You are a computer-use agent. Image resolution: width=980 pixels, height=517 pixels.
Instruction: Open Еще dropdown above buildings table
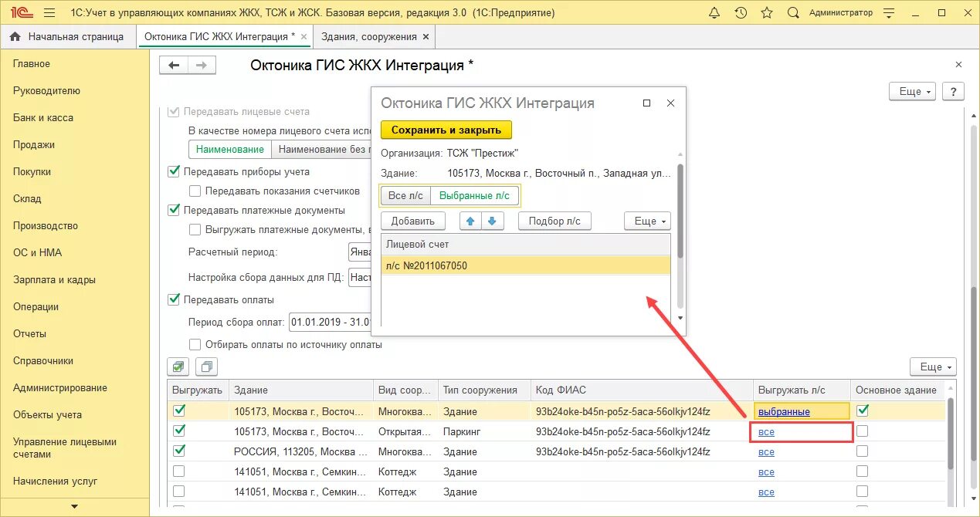[x=933, y=367]
